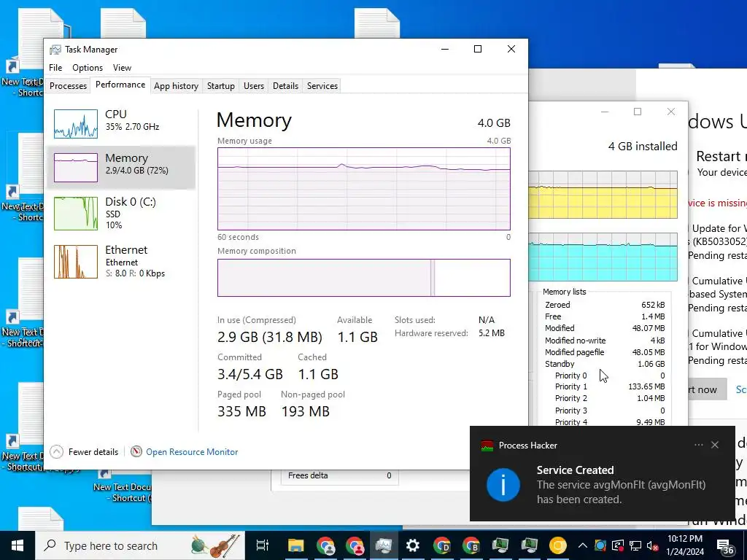The height and width of the screenshot is (560, 747).
Task: Minimize the background memory lists window
Action: [x=605, y=112]
